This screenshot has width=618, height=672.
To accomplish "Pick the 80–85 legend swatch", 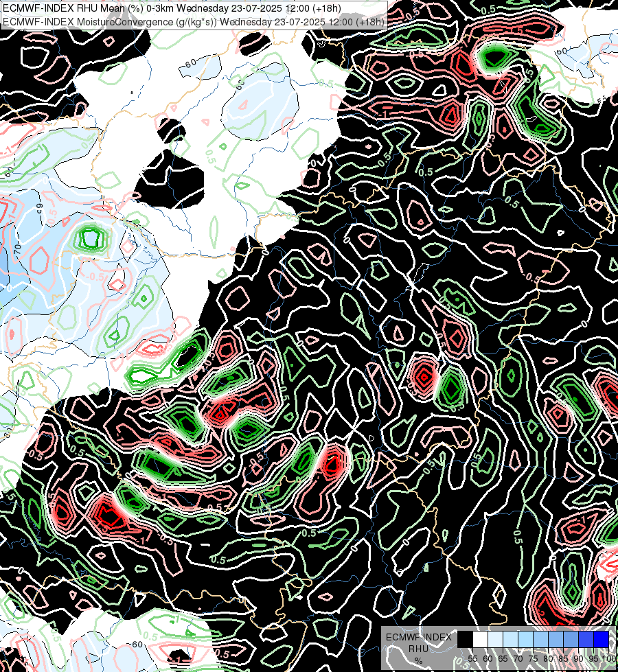I will 556,639.
